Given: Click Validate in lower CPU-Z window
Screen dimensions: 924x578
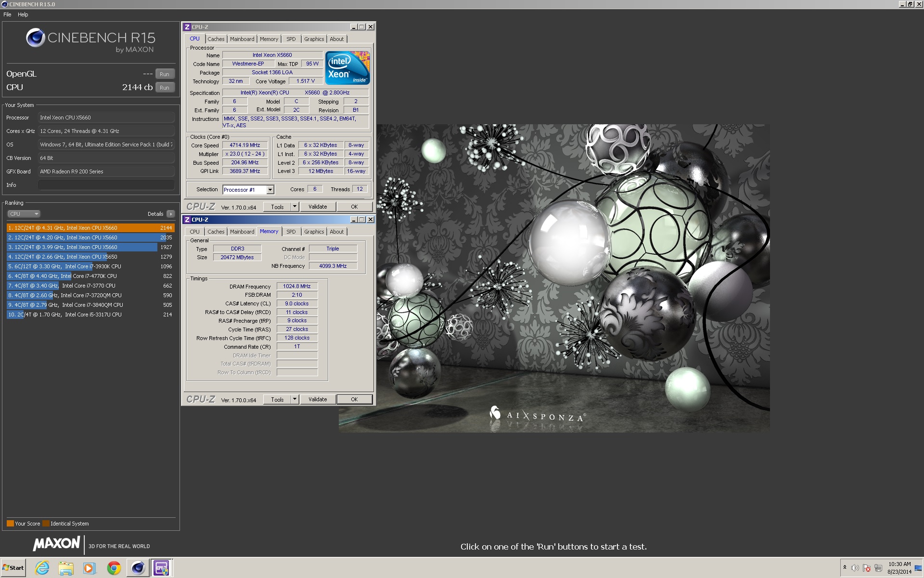Looking at the screenshot, I should [x=318, y=399].
